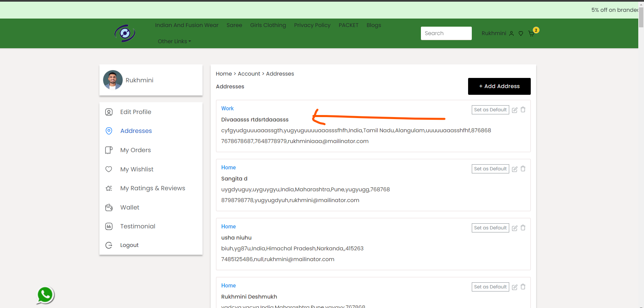
Task: Select the PACKET menu item
Action: (348, 25)
